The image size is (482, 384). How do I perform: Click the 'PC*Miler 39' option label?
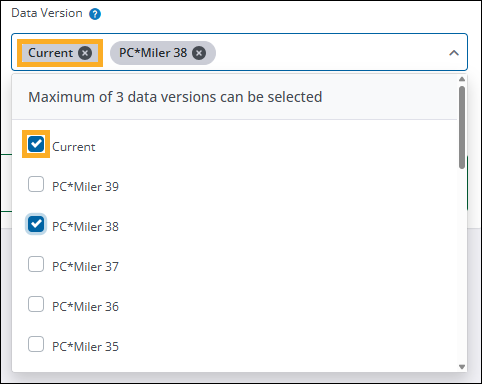(85, 187)
